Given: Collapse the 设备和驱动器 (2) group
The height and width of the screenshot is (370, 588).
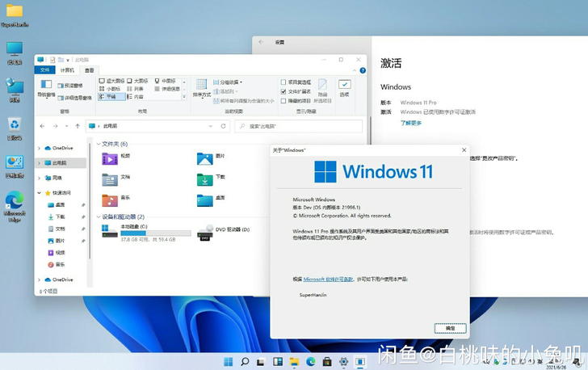Looking at the screenshot, I should point(99,217).
